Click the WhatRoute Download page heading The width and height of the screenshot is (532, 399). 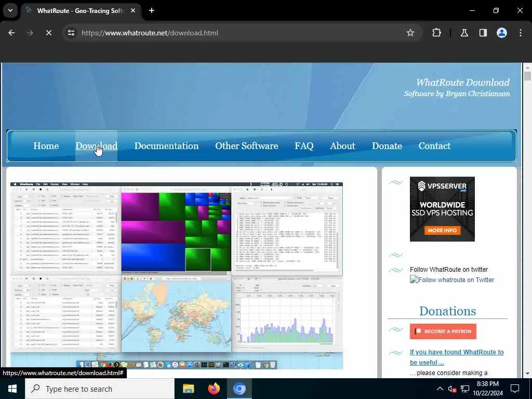pos(463,83)
